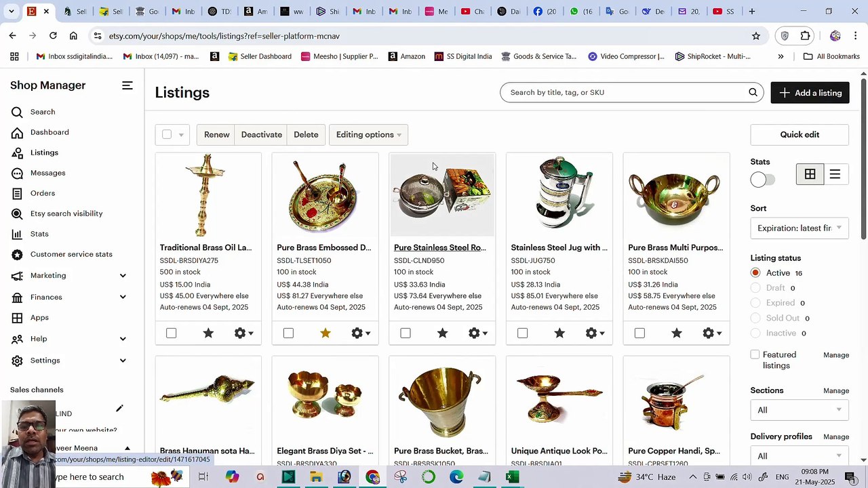Click the Add a listing button
This screenshot has height=488, width=868.
(810, 93)
